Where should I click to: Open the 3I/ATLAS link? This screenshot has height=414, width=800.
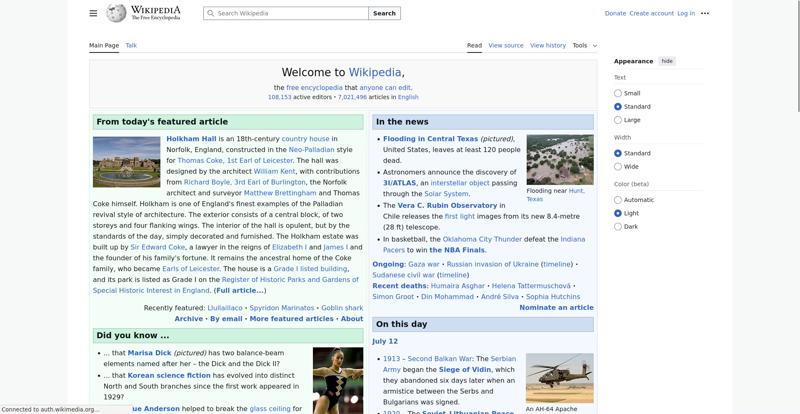[x=399, y=183]
